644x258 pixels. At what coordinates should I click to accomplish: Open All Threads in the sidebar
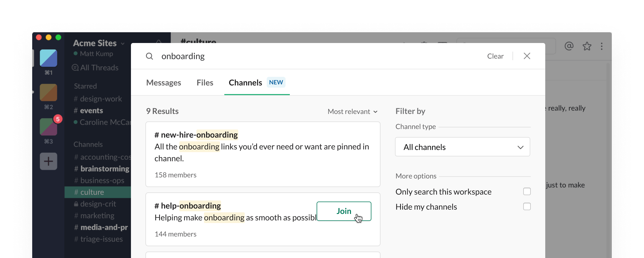[95, 68]
